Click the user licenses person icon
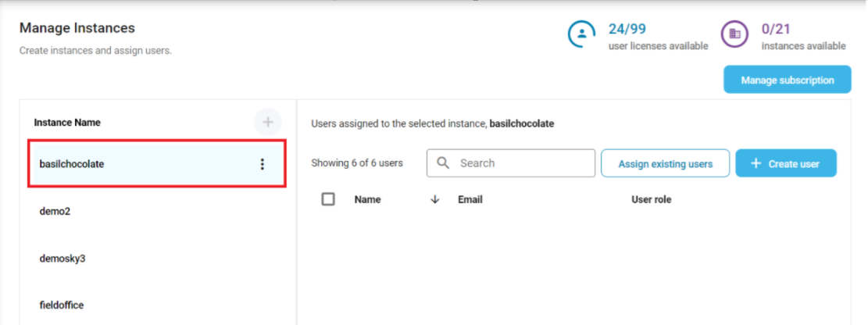Viewport: 868px width, 325px height. point(580,34)
